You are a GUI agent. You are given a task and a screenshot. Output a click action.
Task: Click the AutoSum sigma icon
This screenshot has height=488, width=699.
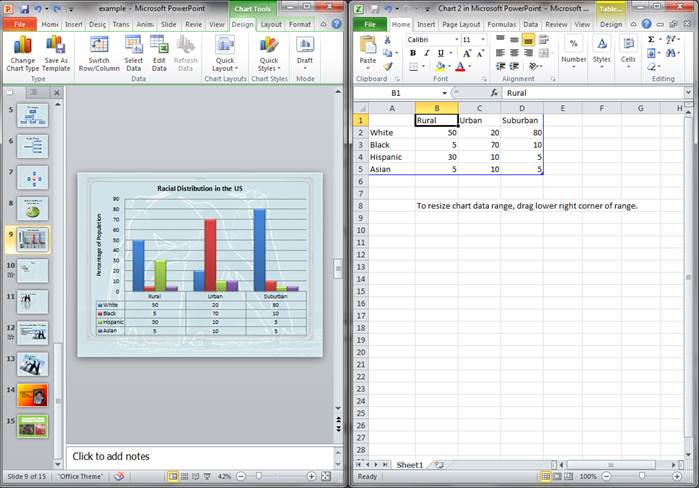651,39
